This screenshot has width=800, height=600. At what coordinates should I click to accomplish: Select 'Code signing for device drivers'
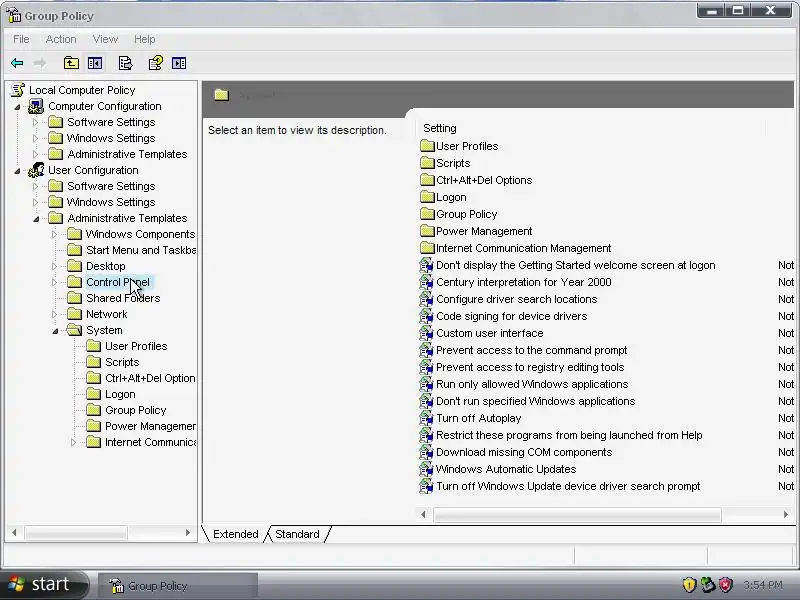point(511,316)
